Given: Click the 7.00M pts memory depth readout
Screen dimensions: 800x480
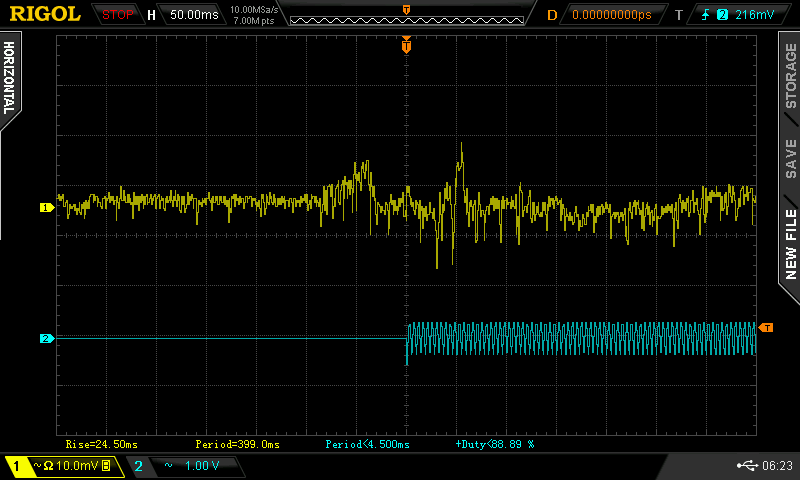Looking at the screenshot, I should coord(254,21).
